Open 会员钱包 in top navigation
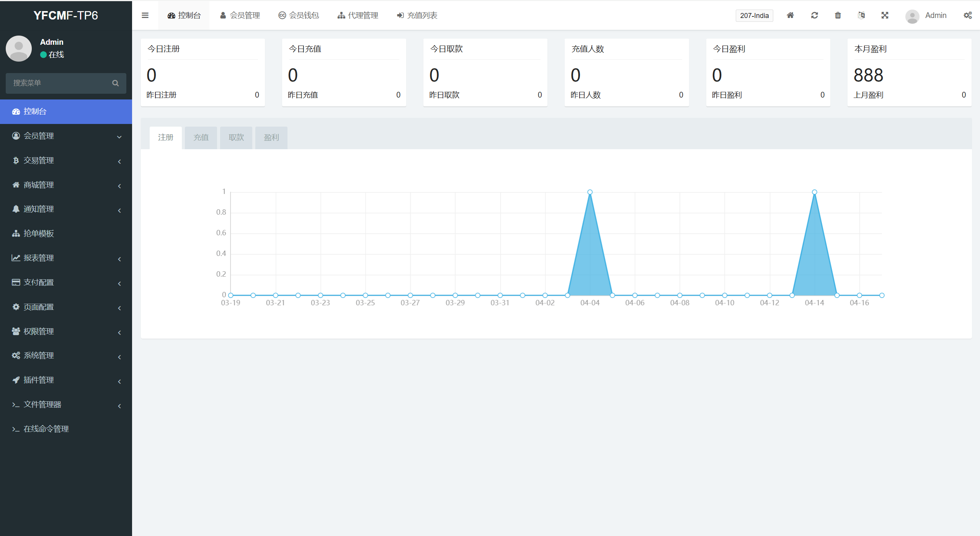980x536 pixels. coord(299,15)
